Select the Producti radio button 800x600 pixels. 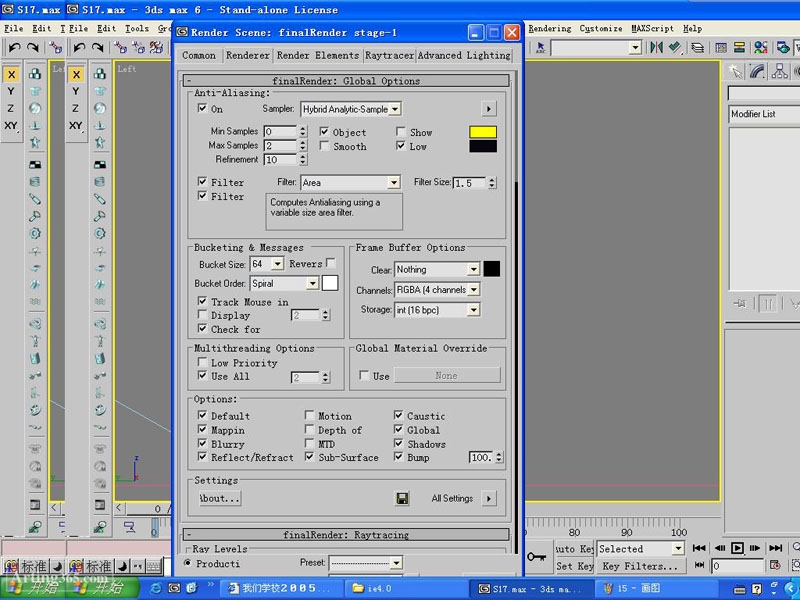tap(188, 563)
